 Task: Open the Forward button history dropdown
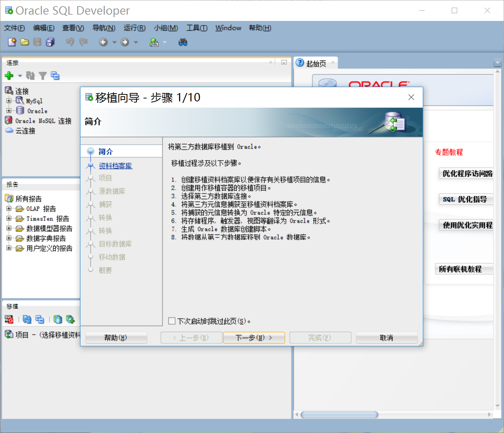click(136, 42)
